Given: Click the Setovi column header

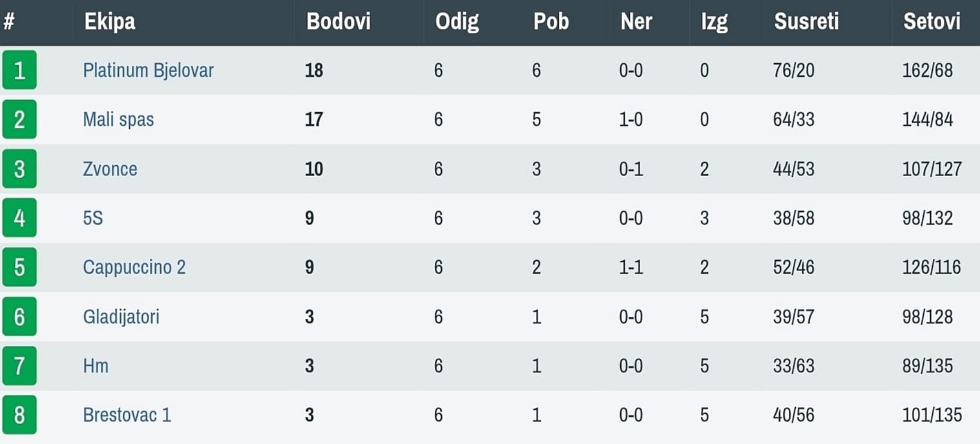Looking at the screenshot, I should (932, 22).
